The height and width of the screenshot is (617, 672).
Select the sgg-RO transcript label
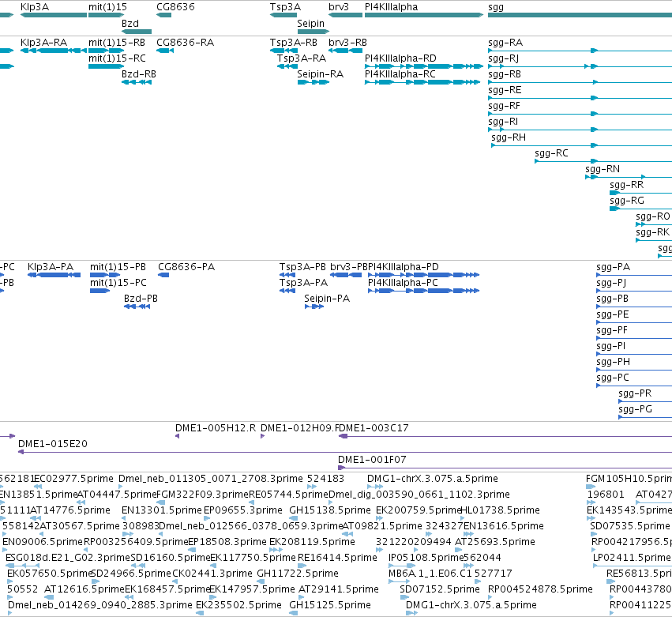point(653,216)
